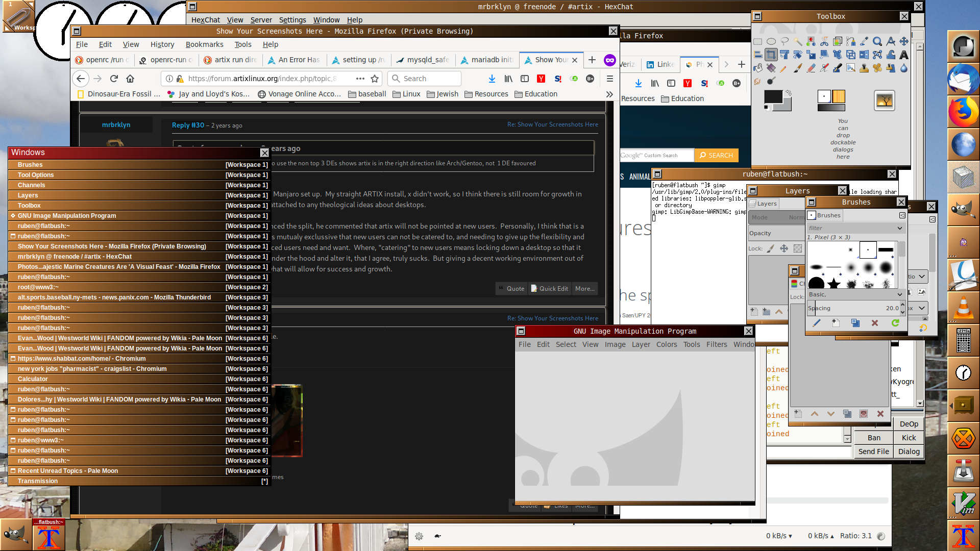Open the Layers Mode dropdown

[x=776, y=217]
